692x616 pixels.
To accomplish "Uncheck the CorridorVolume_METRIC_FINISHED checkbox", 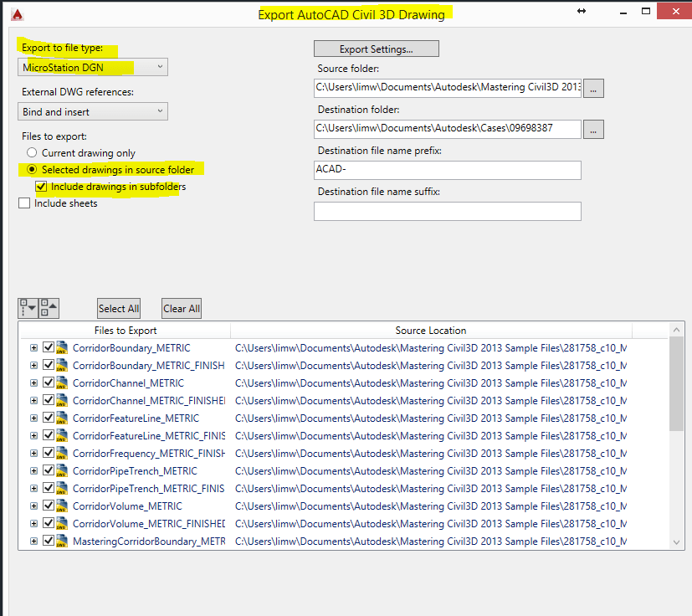I will point(49,523).
